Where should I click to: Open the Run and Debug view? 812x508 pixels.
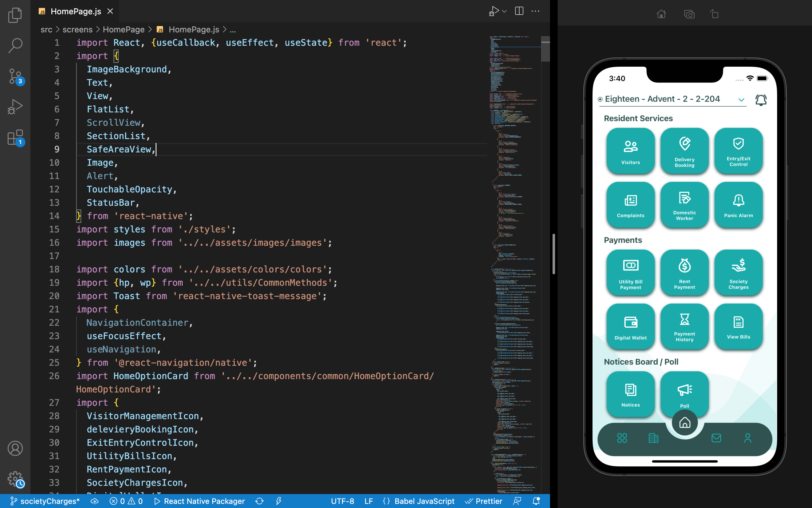(15, 107)
